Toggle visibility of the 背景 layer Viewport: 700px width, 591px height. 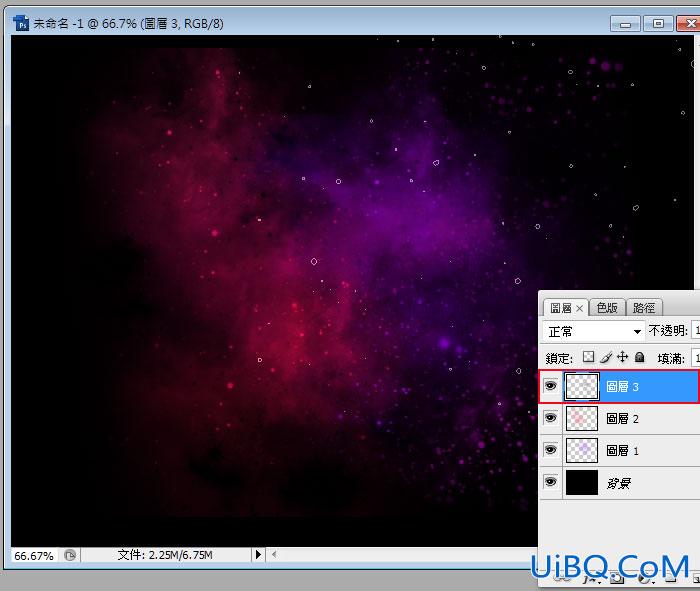tap(550, 482)
